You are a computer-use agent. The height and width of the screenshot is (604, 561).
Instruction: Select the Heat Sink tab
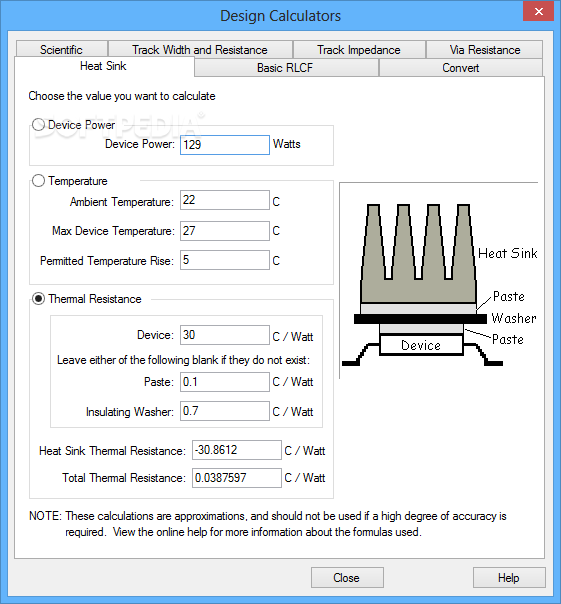pos(103,66)
